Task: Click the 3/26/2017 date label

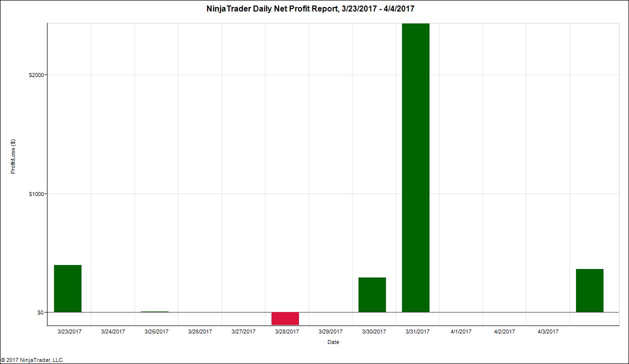Action: click(x=200, y=331)
